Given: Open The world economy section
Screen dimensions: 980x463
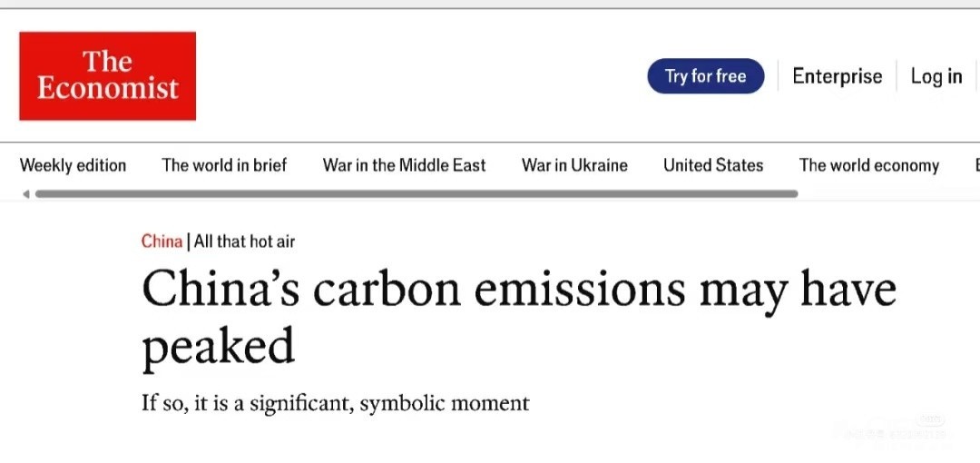Looking at the screenshot, I should click(868, 165).
